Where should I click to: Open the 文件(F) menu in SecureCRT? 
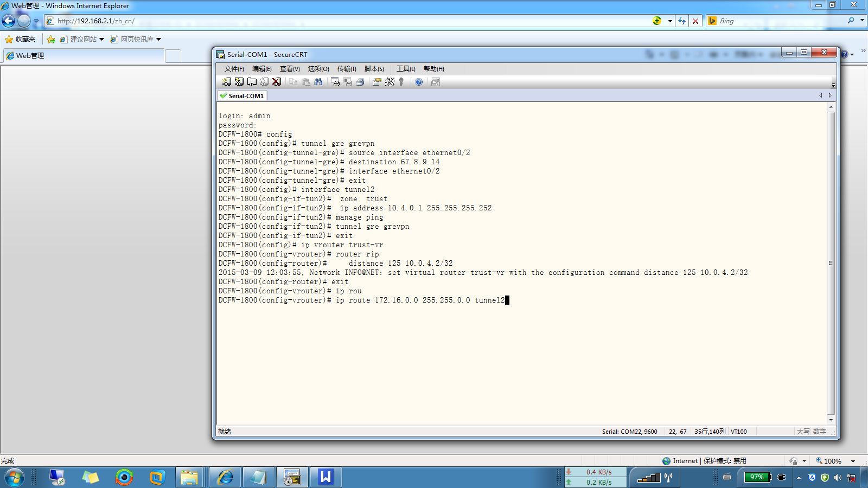234,69
